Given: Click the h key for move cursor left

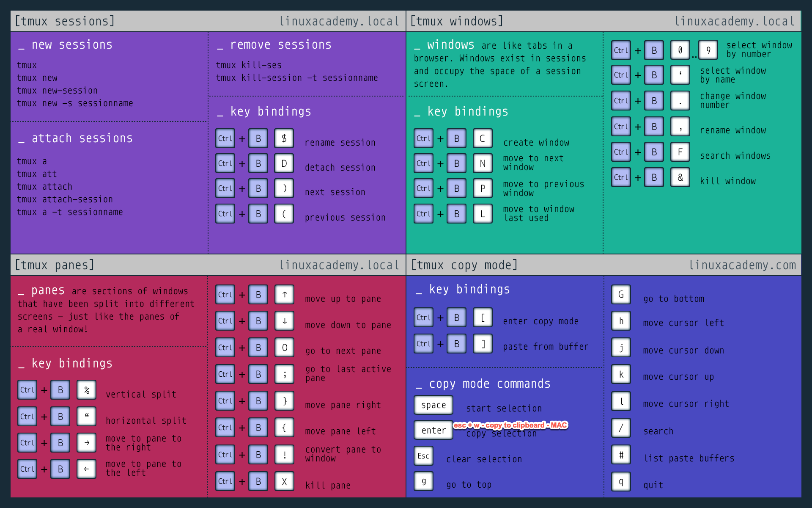Looking at the screenshot, I should tap(621, 321).
